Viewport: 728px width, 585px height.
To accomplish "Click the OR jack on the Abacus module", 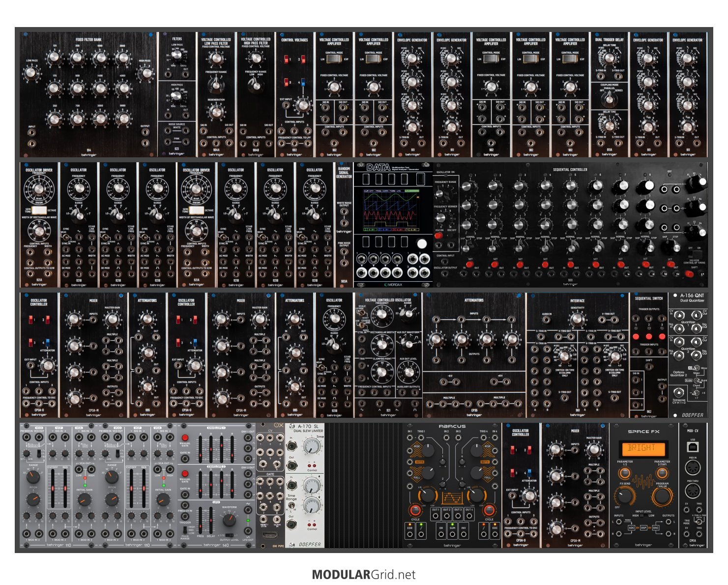I will pyautogui.click(x=440, y=535).
